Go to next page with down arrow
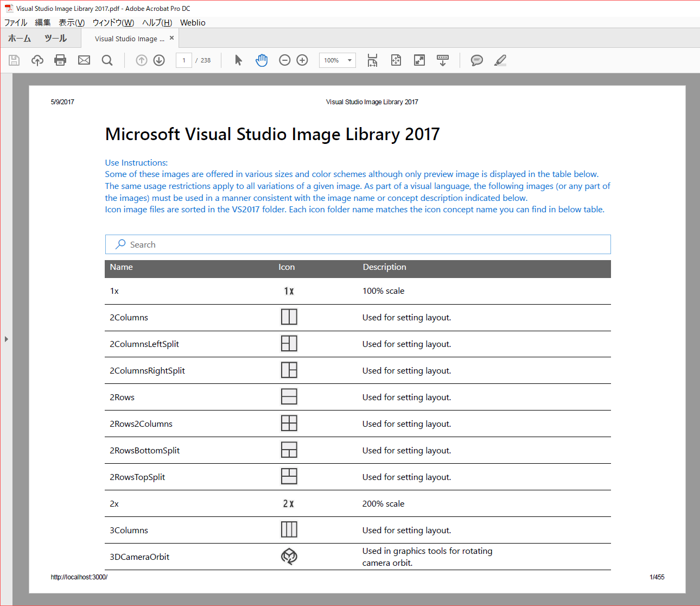Image resolution: width=700 pixels, height=606 pixels. tap(159, 60)
